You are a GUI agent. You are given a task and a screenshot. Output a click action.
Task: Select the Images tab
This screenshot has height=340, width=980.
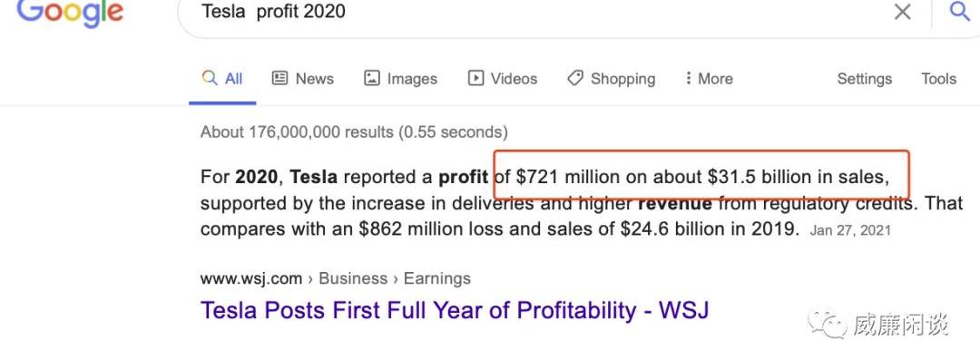(401, 79)
